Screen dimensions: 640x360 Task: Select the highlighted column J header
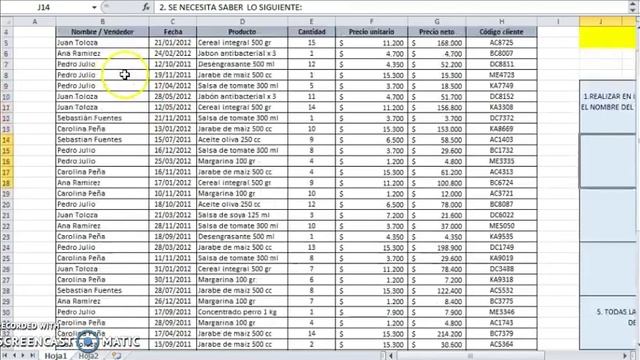(600, 21)
